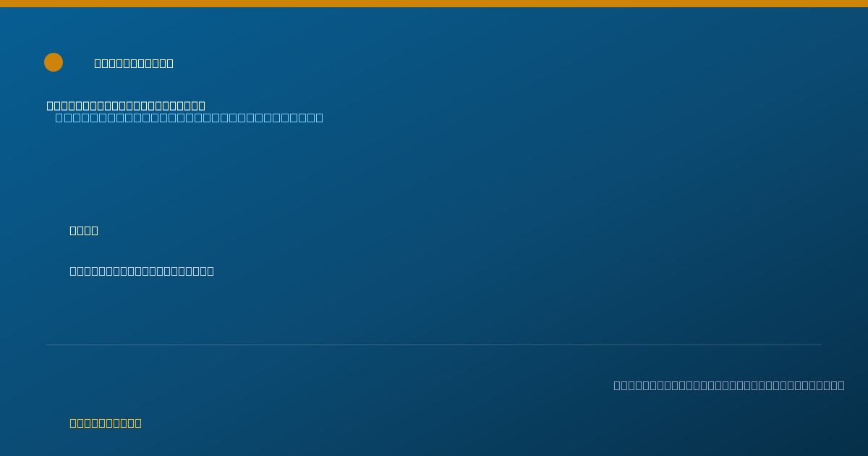
Task: Choose the light blue description text
Action: 190,117
